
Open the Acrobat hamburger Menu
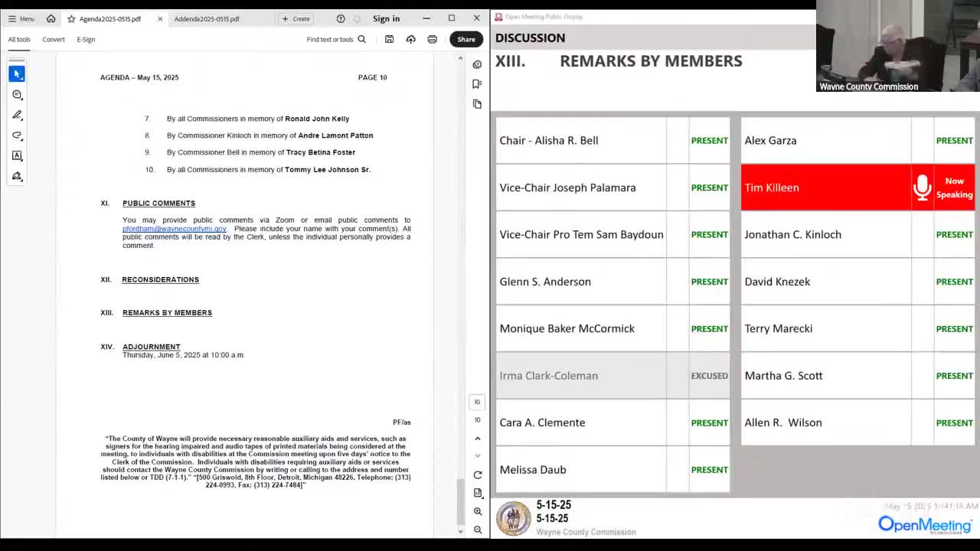tap(21, 18)
